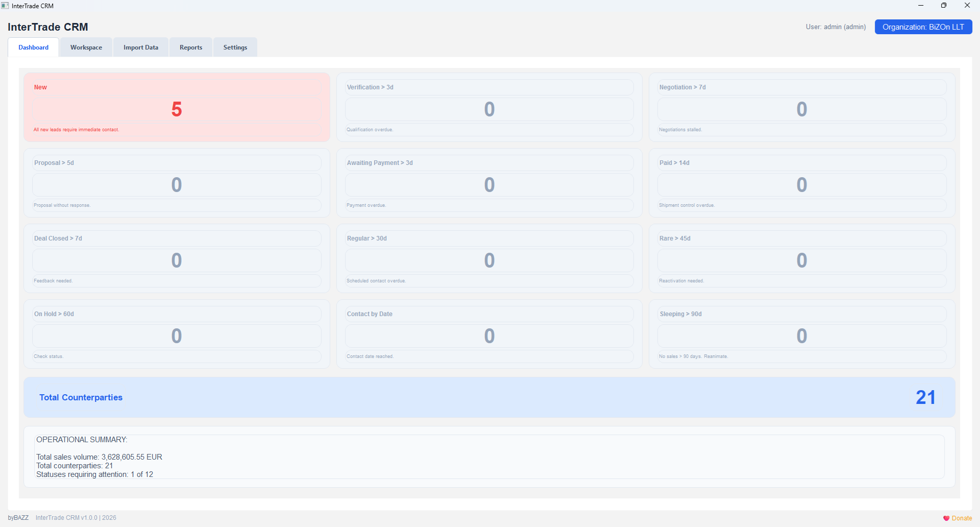Select the Regular > 30d card title
The height and width of the screenshot is (527, 980).
click(367, 238)
